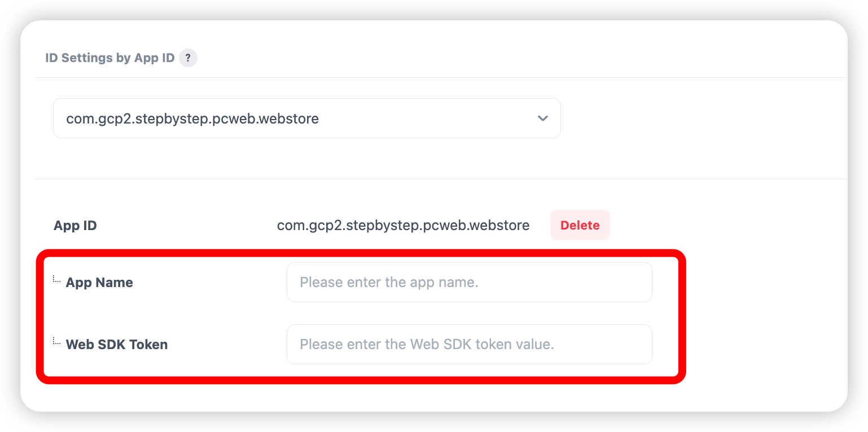Focus the App Name input field
The width and height of the screenshot is (868, 432).
pyautogui.click(x=469, y=282)
